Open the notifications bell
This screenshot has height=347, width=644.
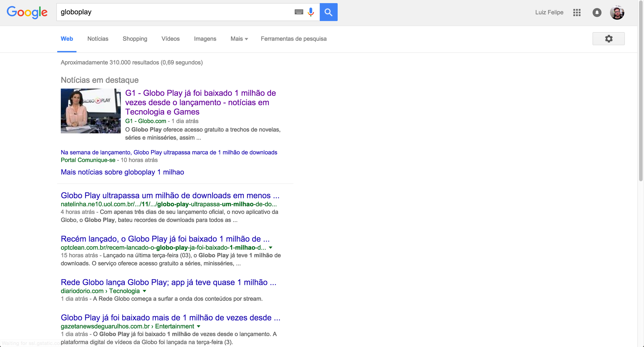[x=597, y=12]
